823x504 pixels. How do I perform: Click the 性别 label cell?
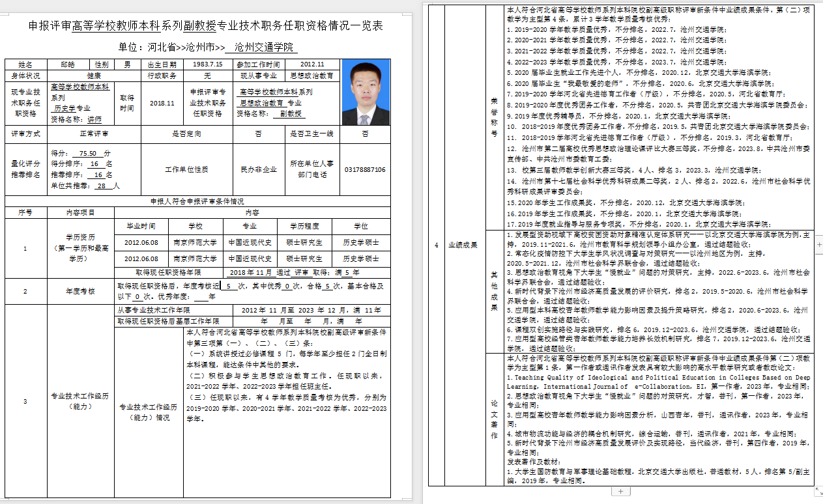tap(102, 65)
